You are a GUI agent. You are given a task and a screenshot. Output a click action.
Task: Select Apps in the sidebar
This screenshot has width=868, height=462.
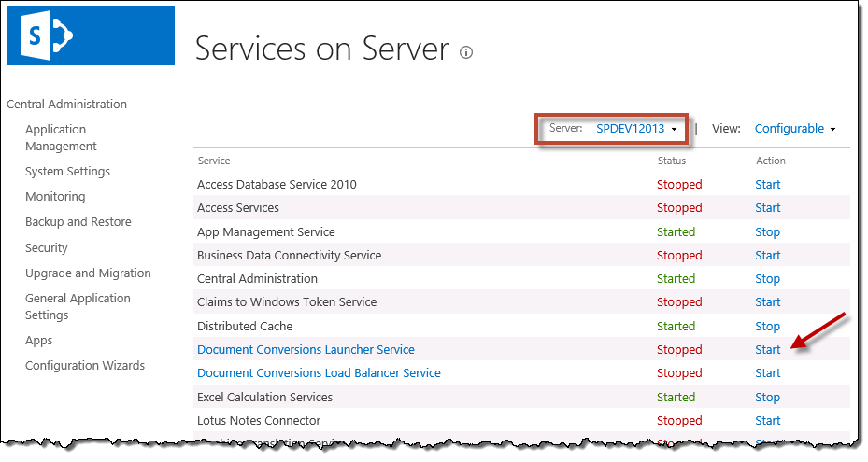[39, 341]
